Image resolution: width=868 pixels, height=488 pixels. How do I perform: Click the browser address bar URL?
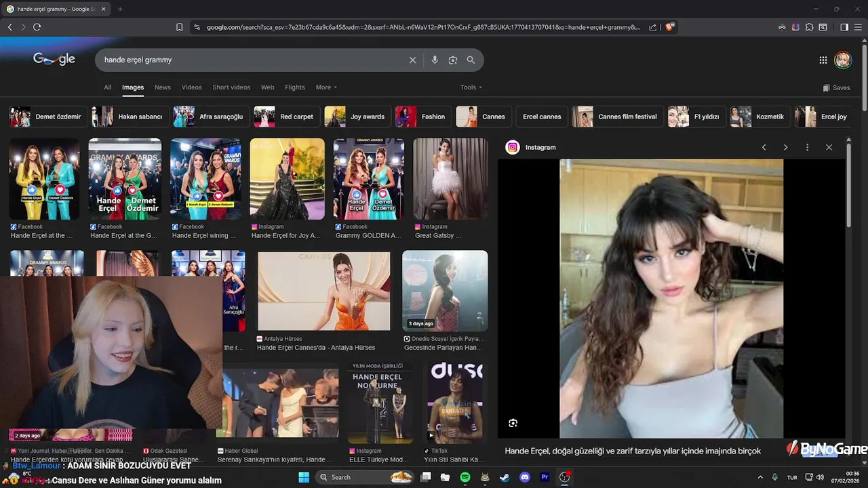point(423,27)
